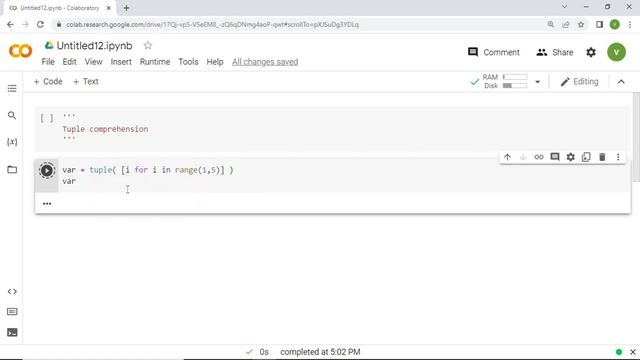Screen dimensions: 640x360
Task: Go forward in the browser
Action: coord(25,24)
